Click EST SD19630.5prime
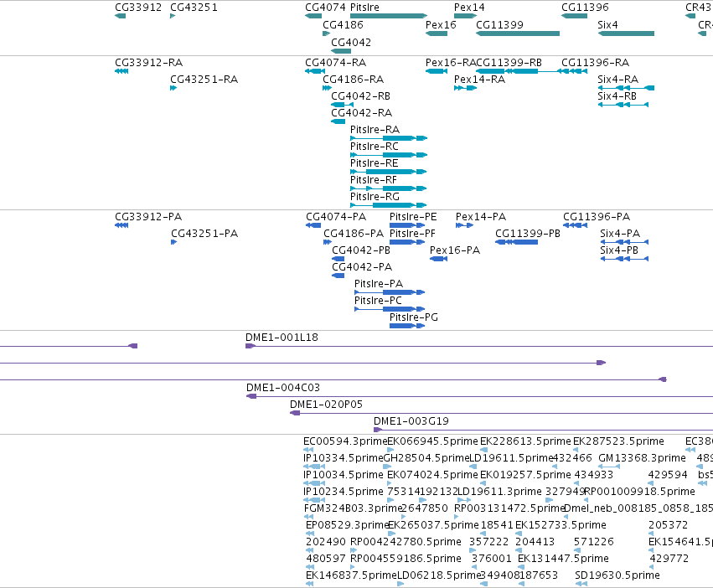The width and height of the screenshot is (713, 588). click(x=617, y=575)
